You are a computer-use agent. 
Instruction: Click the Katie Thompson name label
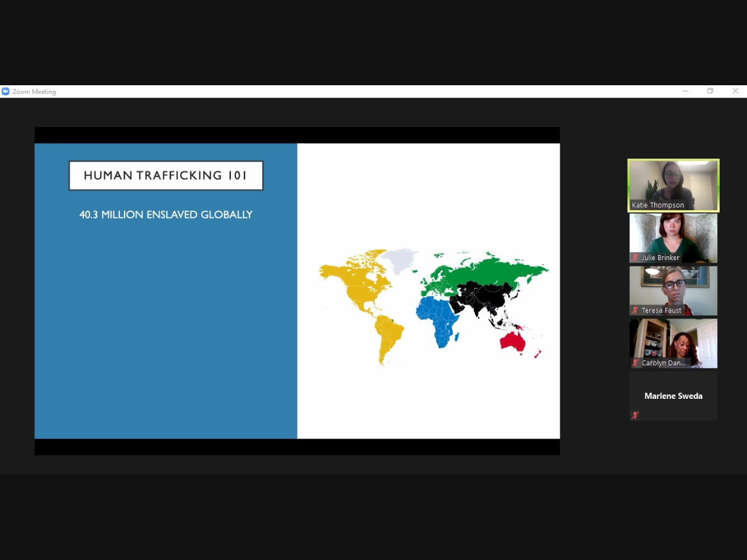point(657,205)
